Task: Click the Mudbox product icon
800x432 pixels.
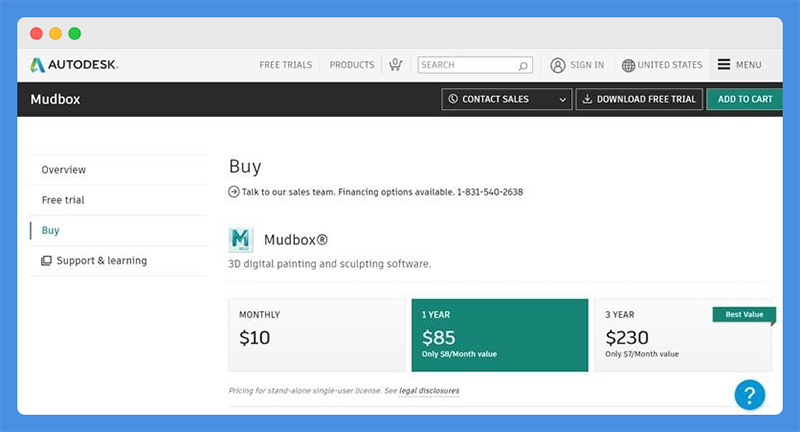Action: click(x=240, y=240)
